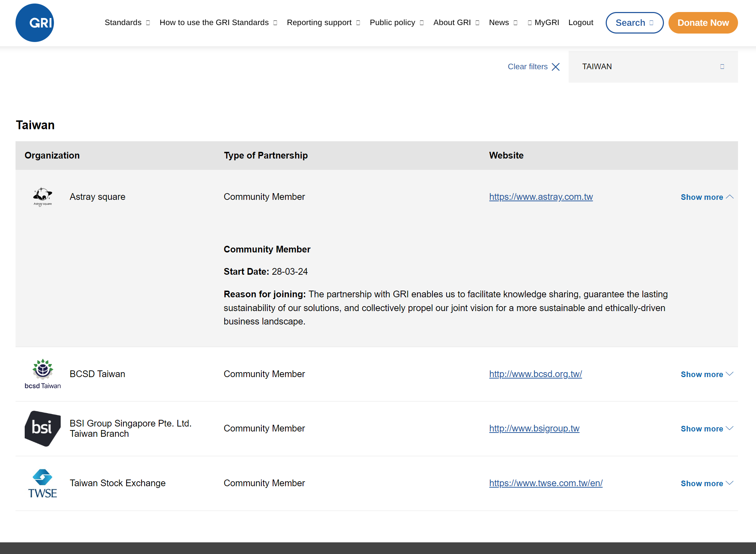Open the bsigroup.tw website link
This screenshot has width=756, height=554.
(534, 428)
